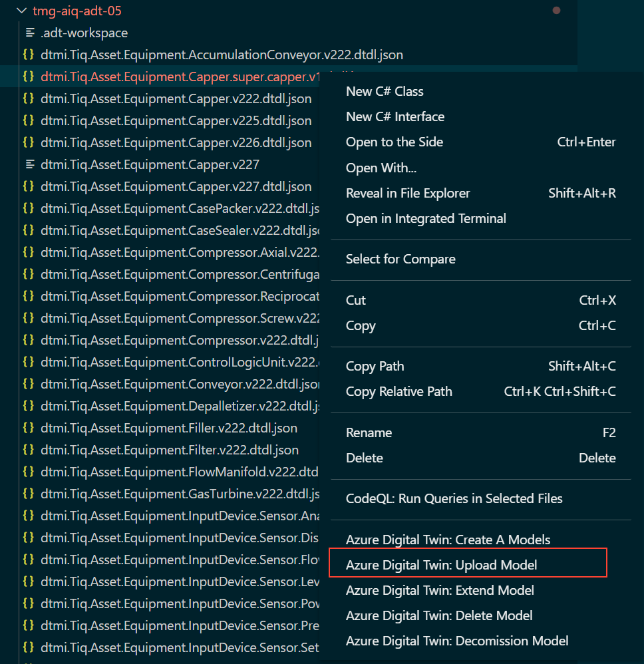Open AccumulationConveyor.v222.dtdl.json file
The image size is (644, 664).
pyautogui.click(x=222, y=55)
